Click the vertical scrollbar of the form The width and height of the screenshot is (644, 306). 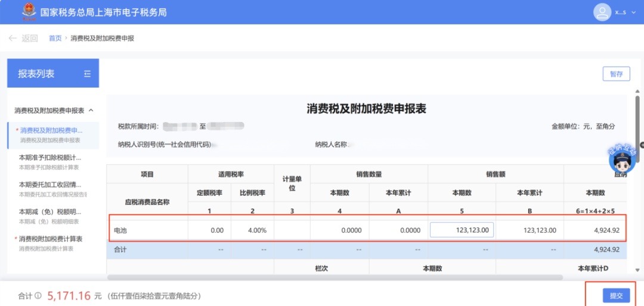(x=637, y=119)
